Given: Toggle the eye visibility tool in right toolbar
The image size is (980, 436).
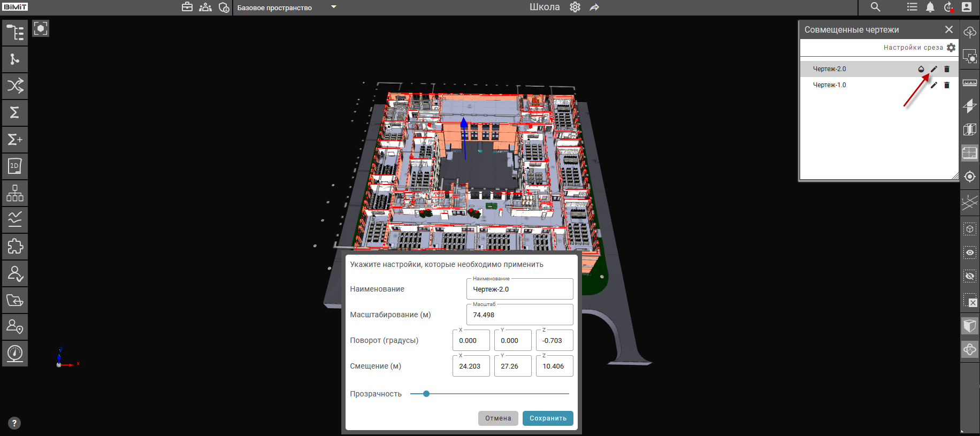Looking at the screenshot, I should coord(969,253).
